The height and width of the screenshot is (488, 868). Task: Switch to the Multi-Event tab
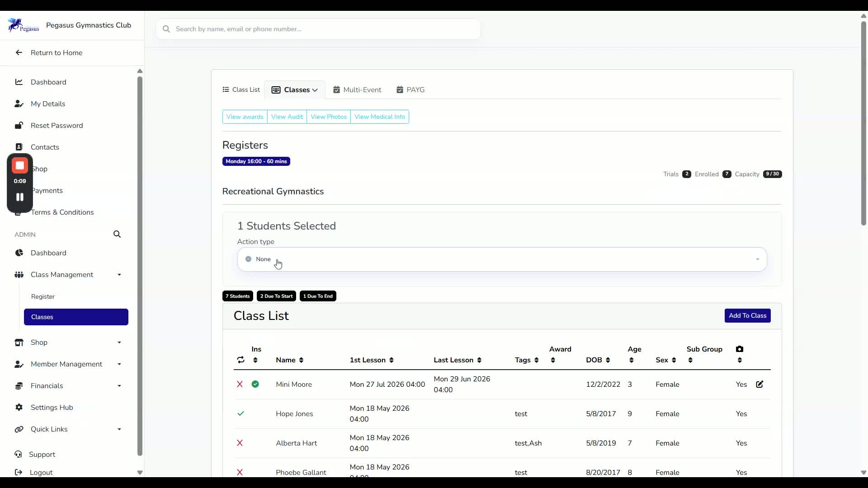coord(357,90)
